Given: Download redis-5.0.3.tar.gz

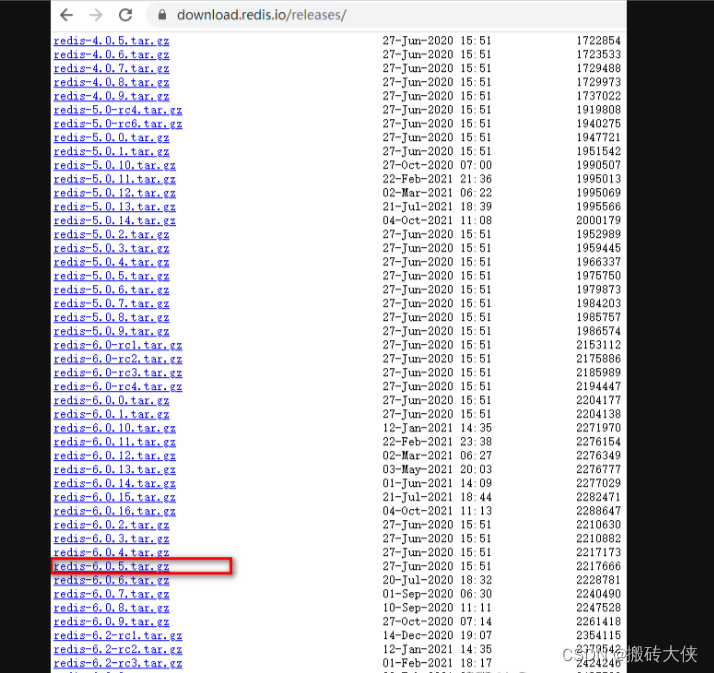Looking at the screenshot, I should [112, 248].
